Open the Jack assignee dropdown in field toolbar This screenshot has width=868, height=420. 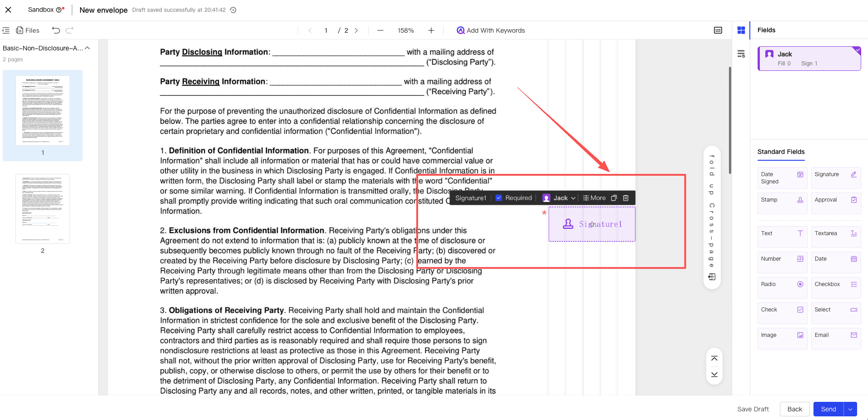[559, 198]
